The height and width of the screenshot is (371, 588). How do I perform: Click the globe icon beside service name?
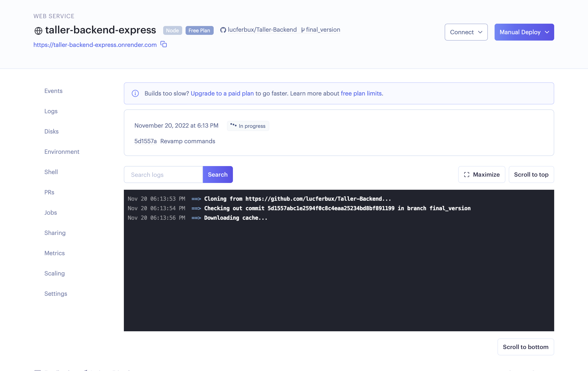[38, 31]
